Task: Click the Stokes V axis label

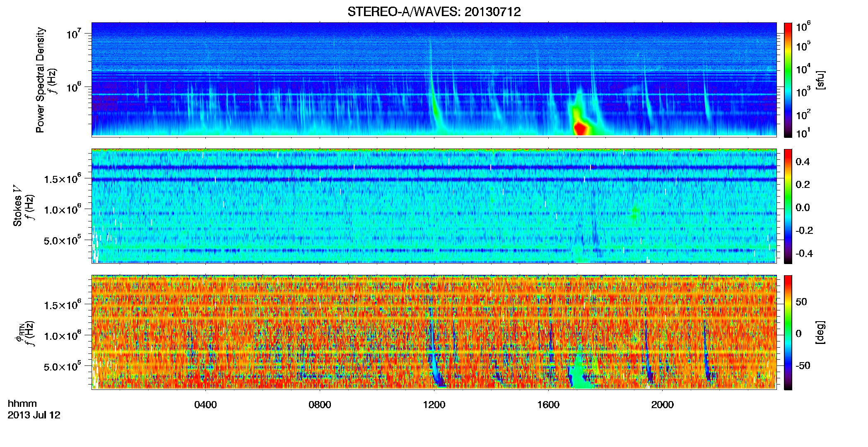Action: tap(17, 206)
